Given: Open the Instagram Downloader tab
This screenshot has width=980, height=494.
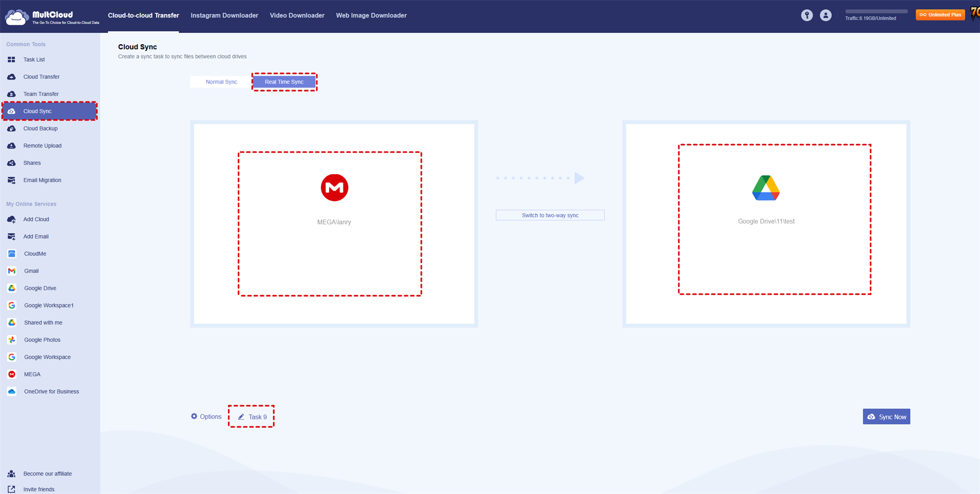Looking at the screenshot, I should click(224, 15).
